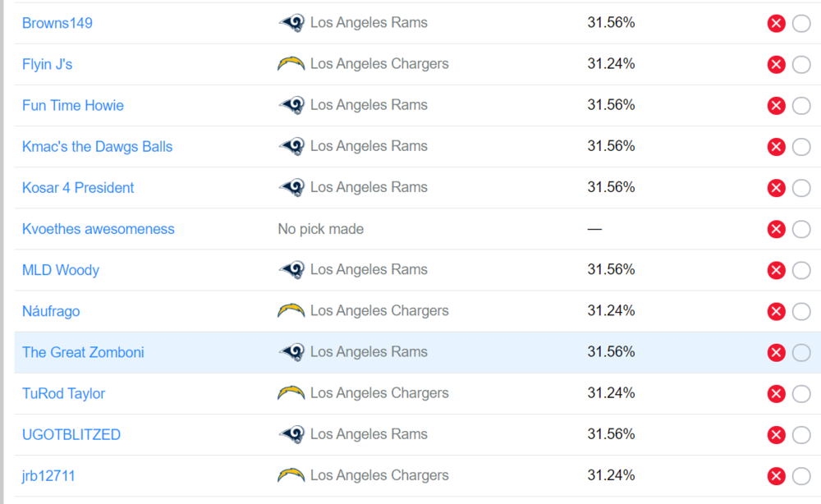Image resolution: width=821 pixels, height=504 pixels.
Task: Click 'Los Angeles Chargers' in TuRod Taylor row
Action: pyautogui.click(x=379, y=393)
